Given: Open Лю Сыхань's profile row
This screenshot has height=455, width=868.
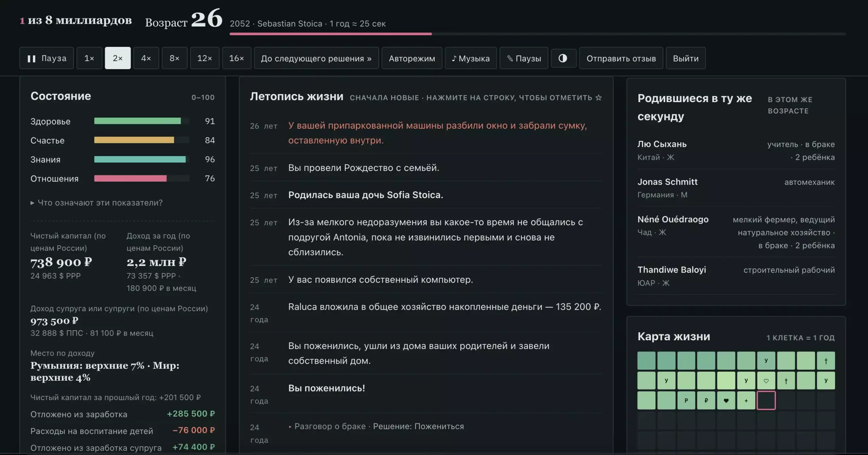Looking at the screenshot, I should [x=736, y=150].
